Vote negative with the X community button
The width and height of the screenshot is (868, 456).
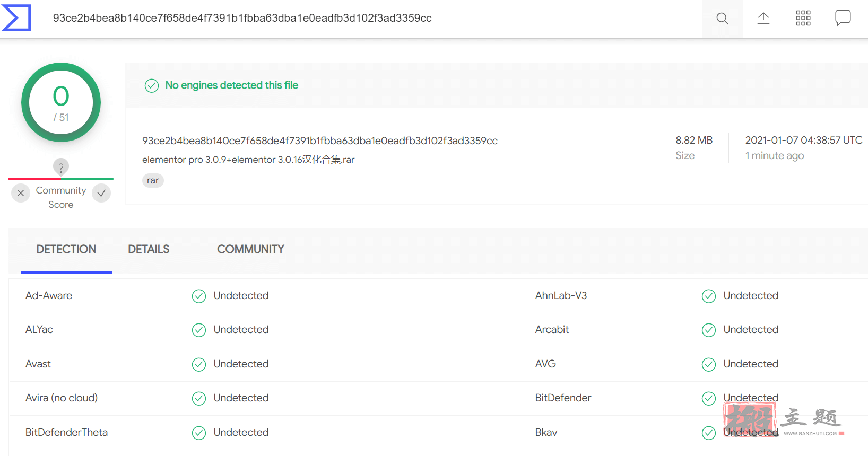point(21,193)
